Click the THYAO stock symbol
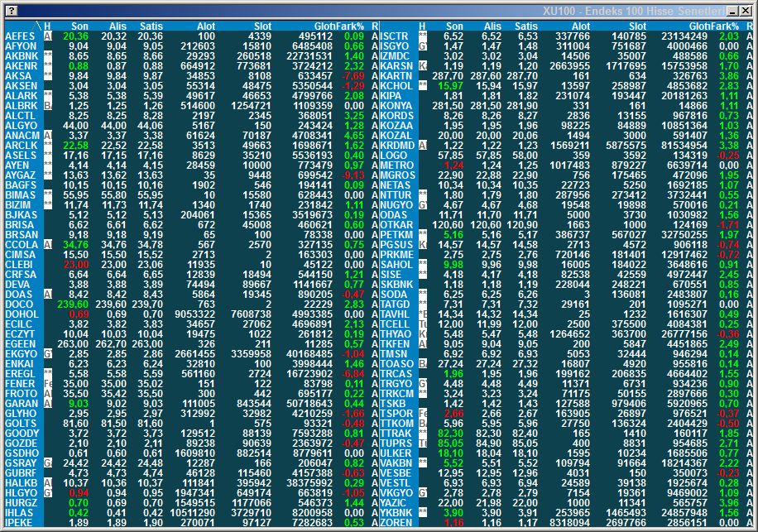This screenshot has height=532, width=758. (396, 334)
